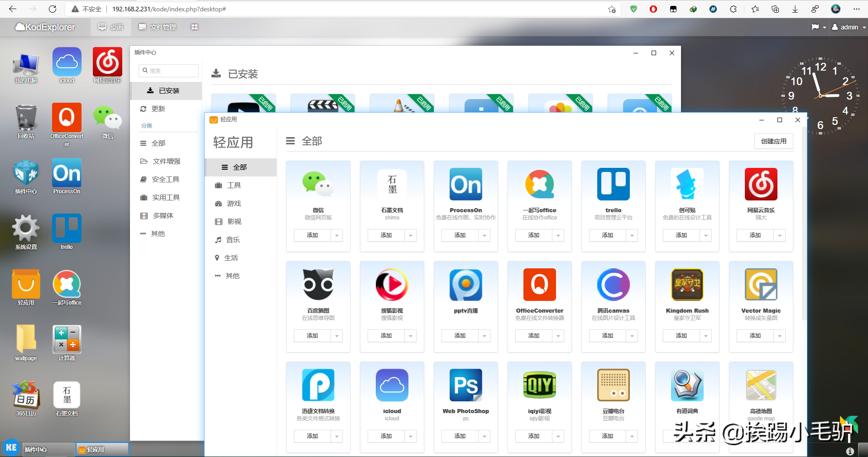
Task: Click the 轻应用 window vertical scrollbar
Action: point(804,224)
